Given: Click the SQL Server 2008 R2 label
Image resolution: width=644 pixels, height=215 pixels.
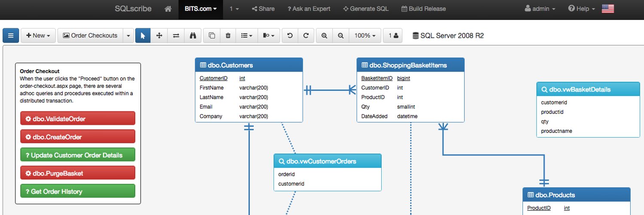Looking at the screenshot, I should tap(448, 36).
